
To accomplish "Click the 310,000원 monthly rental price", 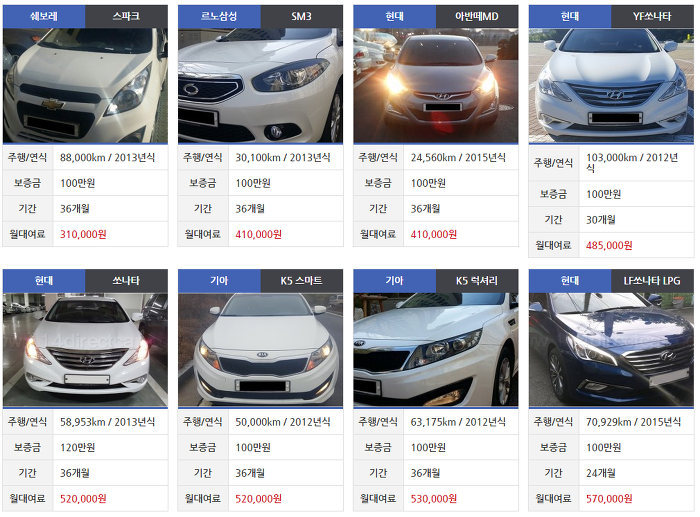I will [83, 234].
